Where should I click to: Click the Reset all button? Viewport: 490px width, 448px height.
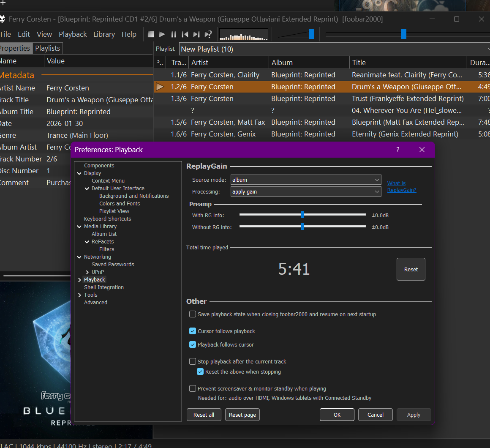204,415
